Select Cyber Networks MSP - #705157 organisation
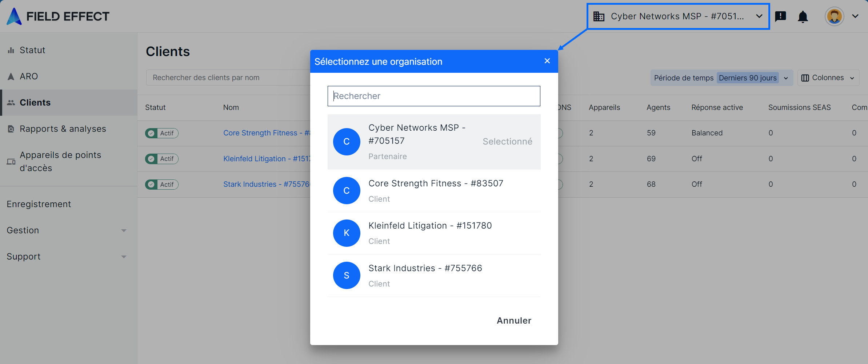 click(x=434, y=142)
